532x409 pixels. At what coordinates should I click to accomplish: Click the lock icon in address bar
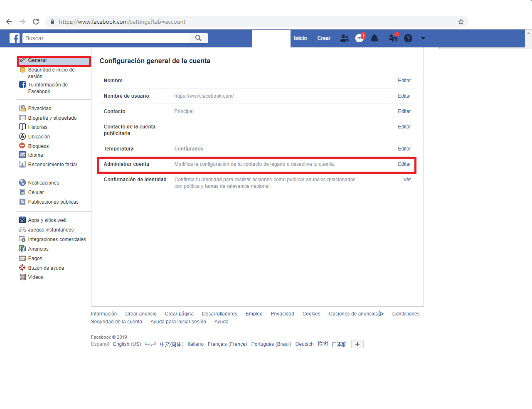click(x=52, y=22)
